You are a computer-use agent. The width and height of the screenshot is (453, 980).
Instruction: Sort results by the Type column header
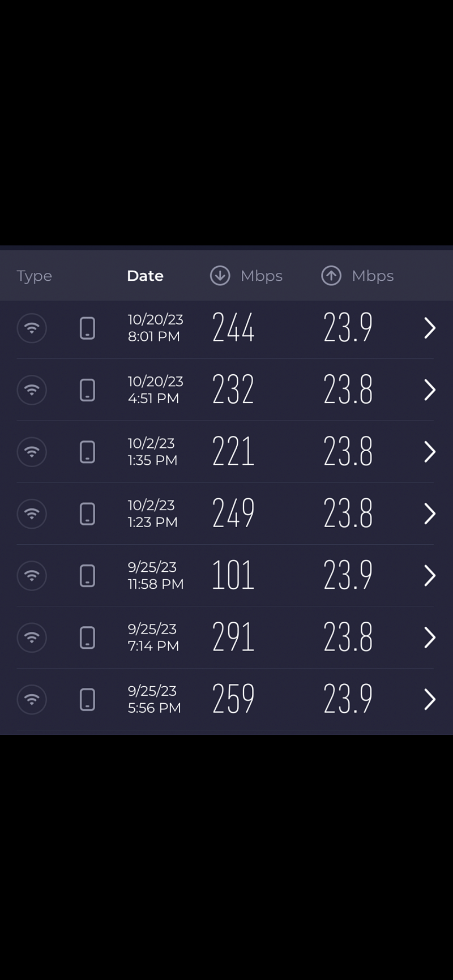coord(34,276)
